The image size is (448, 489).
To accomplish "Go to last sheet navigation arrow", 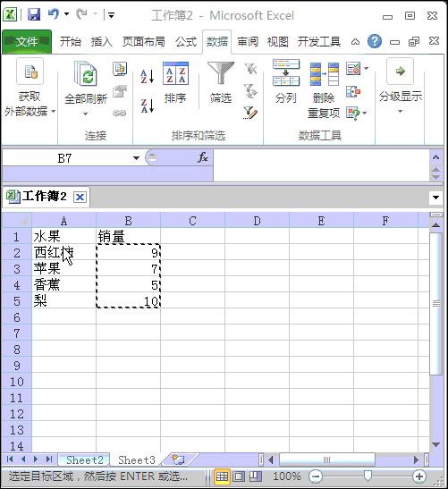I will click(49, 459).
